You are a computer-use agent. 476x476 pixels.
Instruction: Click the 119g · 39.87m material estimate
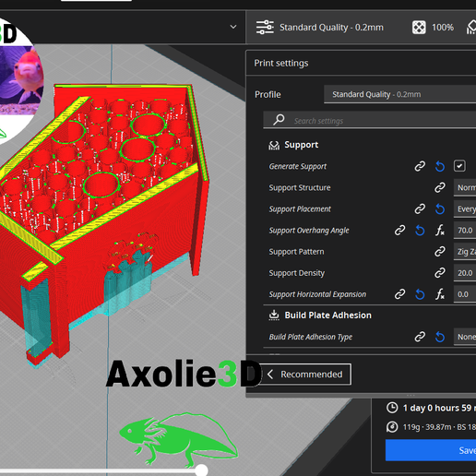point(439,427)
